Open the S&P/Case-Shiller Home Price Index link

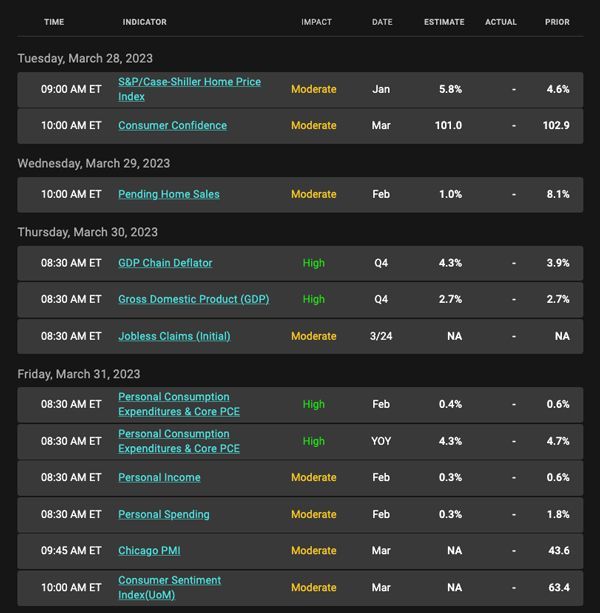click(x=189, y=89)
